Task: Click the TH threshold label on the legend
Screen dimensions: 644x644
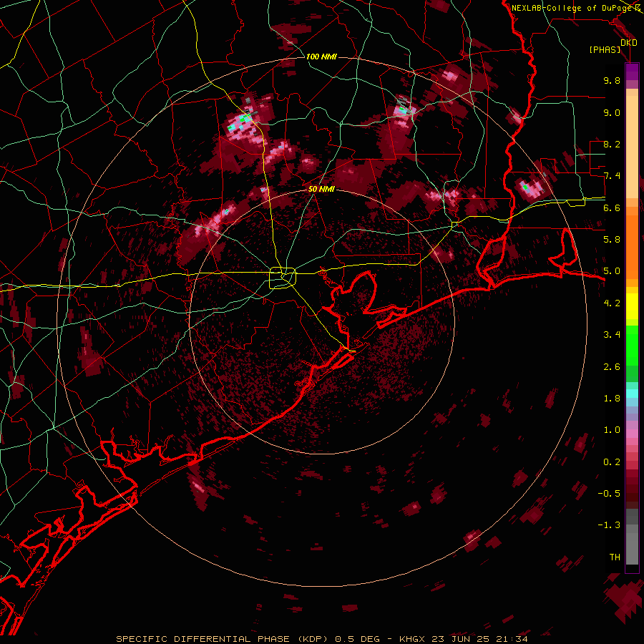Action: point(615,557)
